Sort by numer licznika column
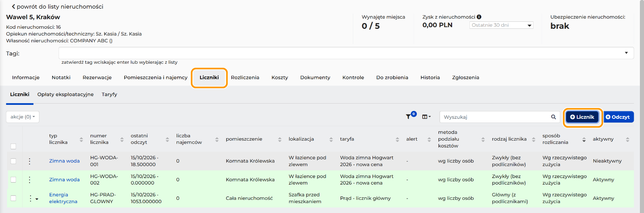Image resolution: width=644 pixels, height=213 pixels. pyautogui.click(x=122, y=139)
